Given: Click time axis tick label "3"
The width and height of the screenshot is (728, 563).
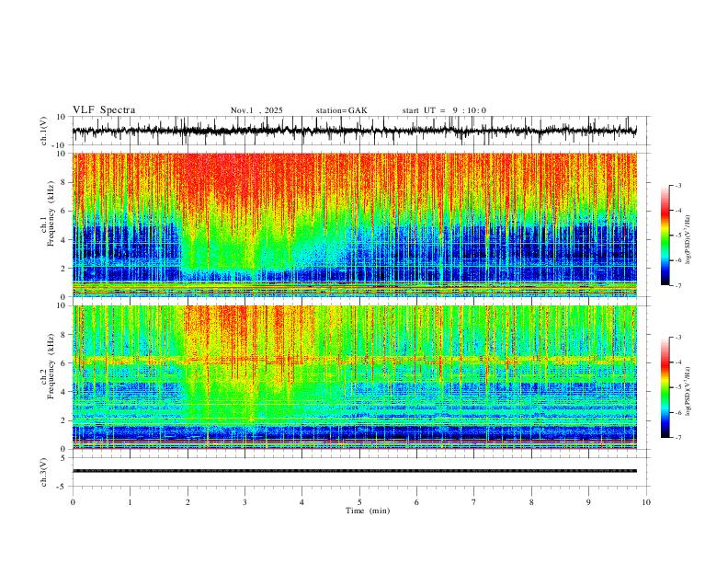Looking at the screenshot, I should coord(245,502).
